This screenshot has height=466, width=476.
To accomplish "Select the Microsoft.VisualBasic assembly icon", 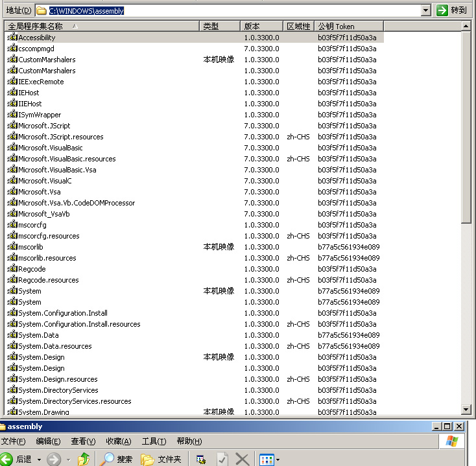I will (12, 147).
